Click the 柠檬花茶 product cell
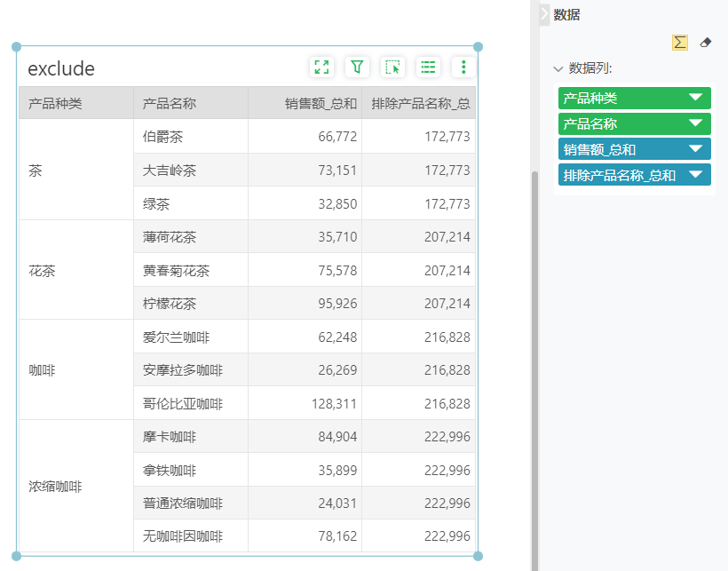This screenshot has height=571, width=728. [190, 303]
